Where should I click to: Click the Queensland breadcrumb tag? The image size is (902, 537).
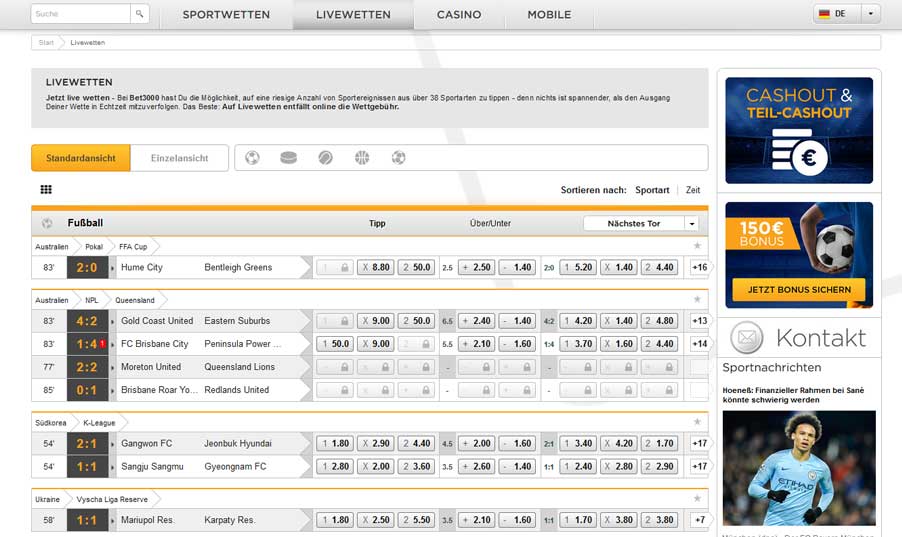[x=135, y=300]
